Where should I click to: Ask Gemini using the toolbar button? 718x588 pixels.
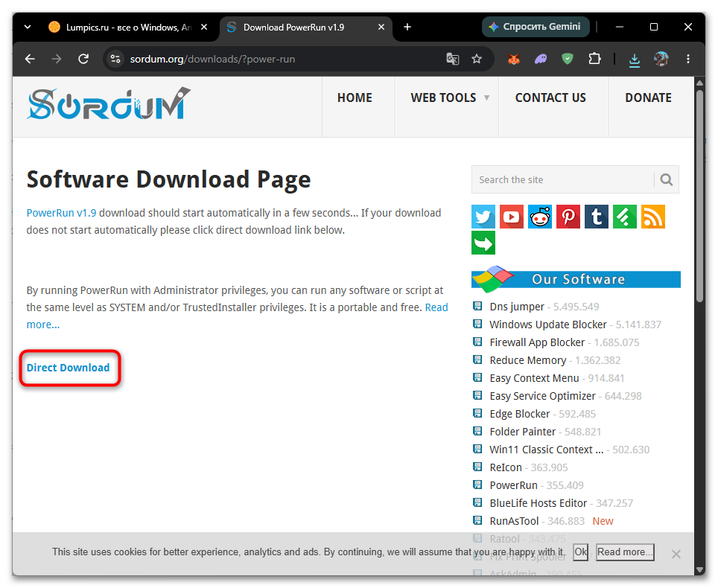pos(536,27)
